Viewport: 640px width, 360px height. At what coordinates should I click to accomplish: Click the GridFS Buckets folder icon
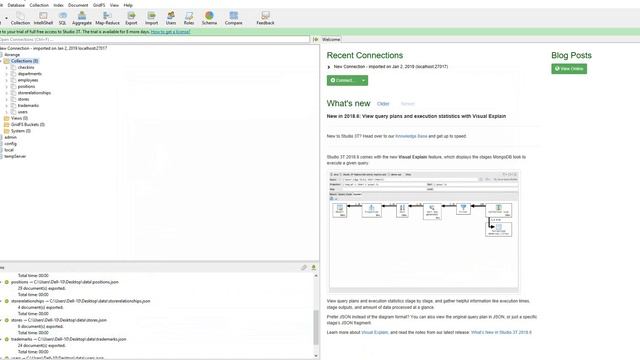7,124
